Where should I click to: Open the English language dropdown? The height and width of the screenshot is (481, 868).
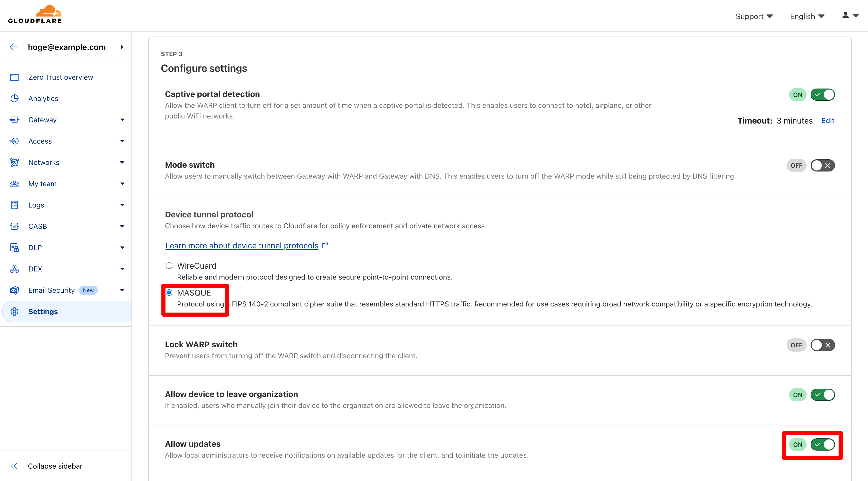807,16
